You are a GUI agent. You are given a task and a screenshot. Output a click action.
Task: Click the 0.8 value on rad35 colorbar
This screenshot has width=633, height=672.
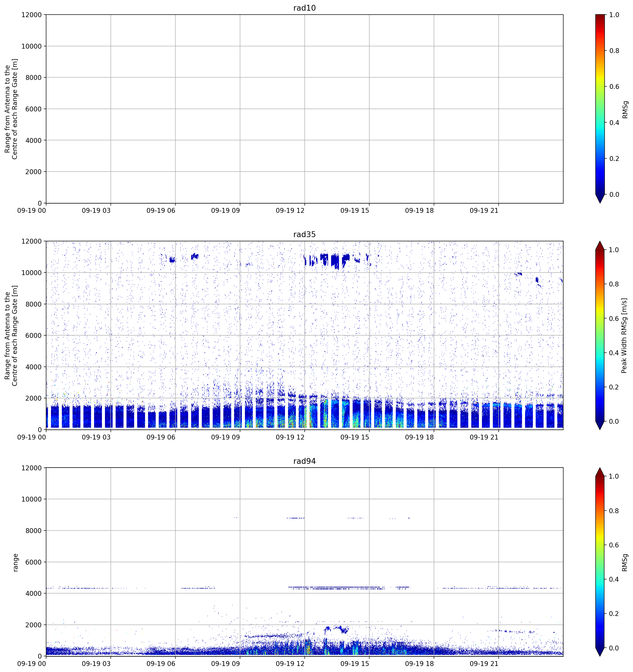[x=614, y=284]
